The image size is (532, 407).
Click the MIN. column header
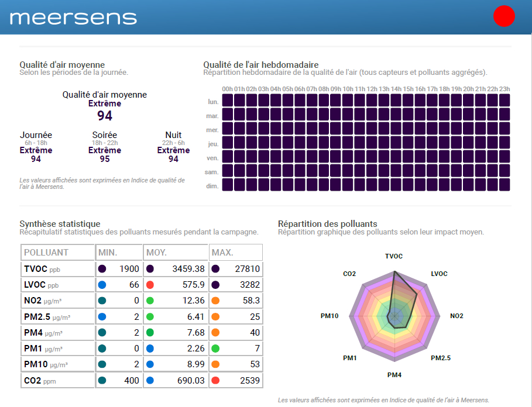click(108, 253)
